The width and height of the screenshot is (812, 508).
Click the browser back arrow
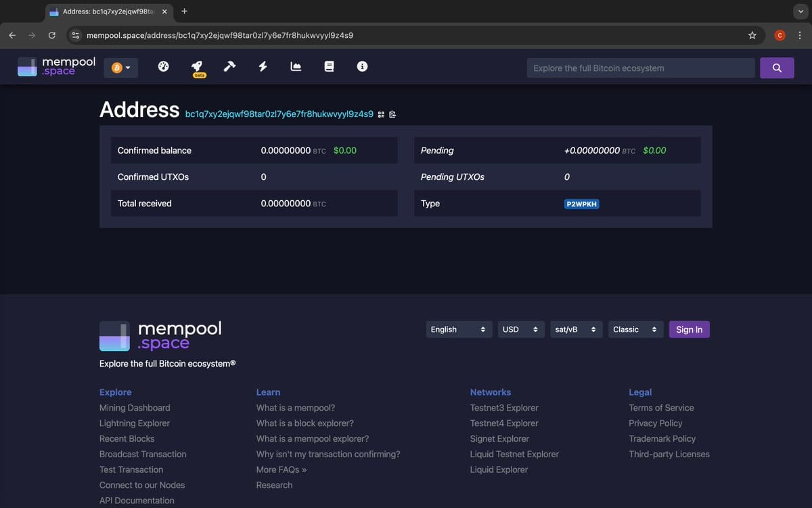[x=12, y=35]
